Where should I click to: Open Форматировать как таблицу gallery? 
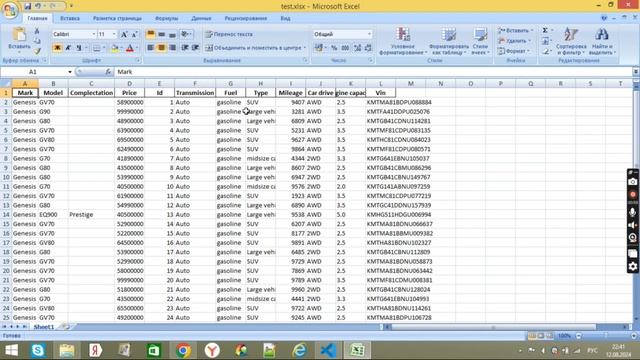click(x=448, y=41)
